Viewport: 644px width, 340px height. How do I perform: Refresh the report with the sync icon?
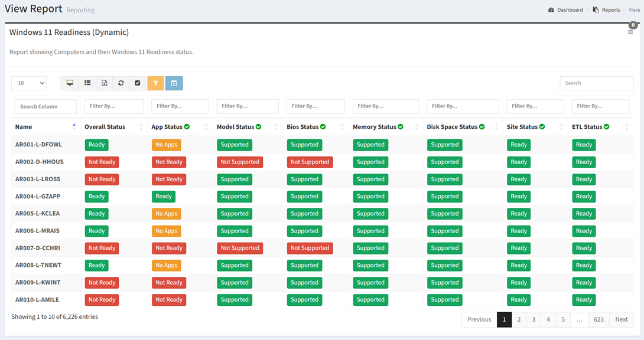pyautogui.click(x=121, y=83)
